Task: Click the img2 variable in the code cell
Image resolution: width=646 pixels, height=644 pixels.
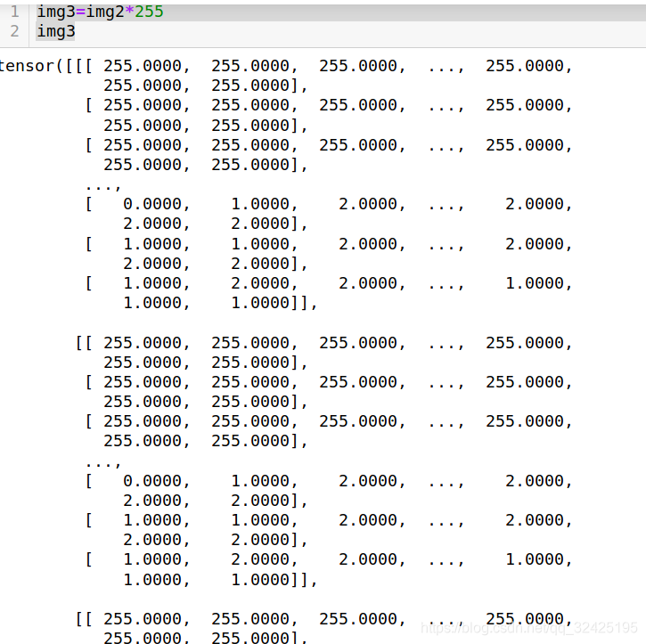Action: [105, 12]
